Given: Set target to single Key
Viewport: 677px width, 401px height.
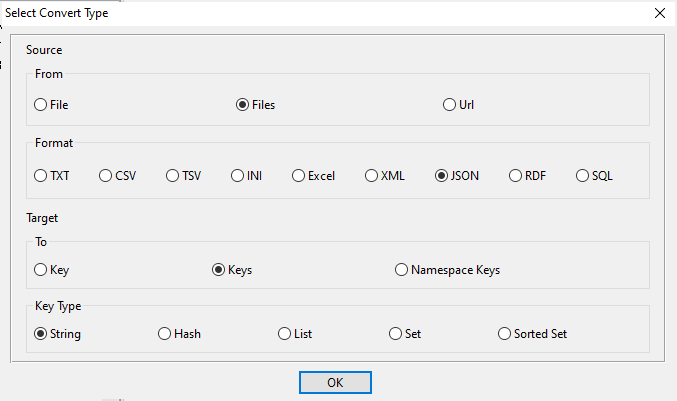Looking at the screenshot, I should tap(41, 270).
